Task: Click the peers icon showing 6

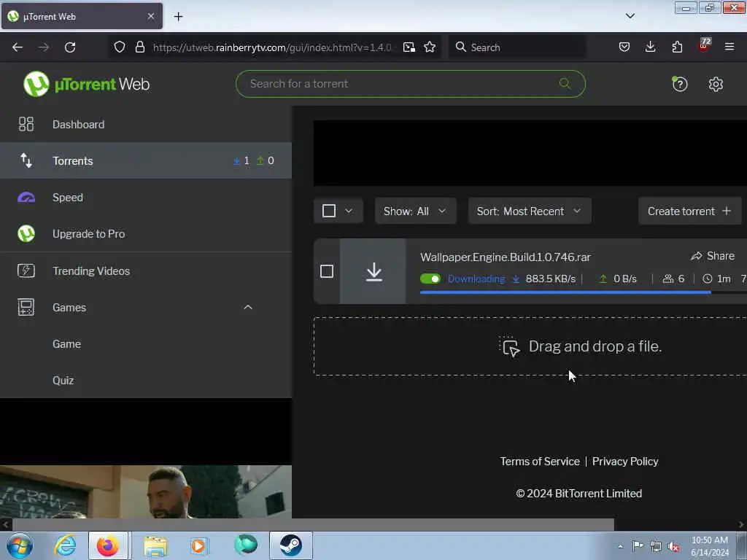Action: (668, 279)
